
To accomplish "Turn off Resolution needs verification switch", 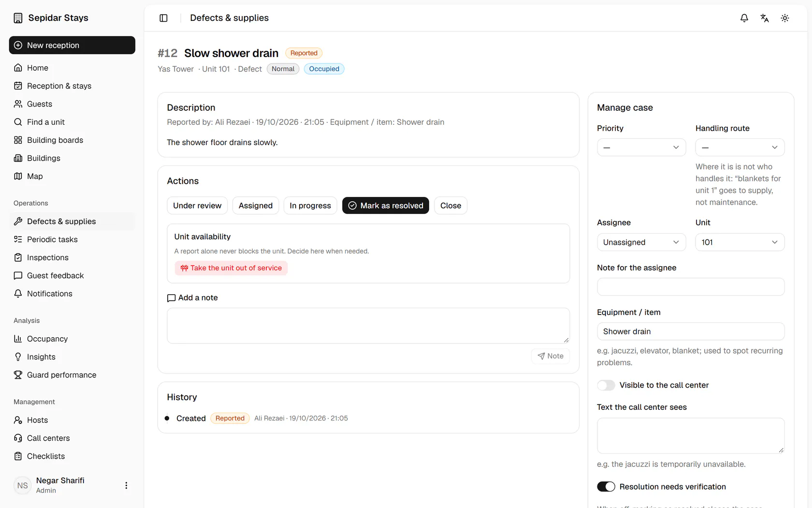I will pyautogui.click(x=606, y=487).
